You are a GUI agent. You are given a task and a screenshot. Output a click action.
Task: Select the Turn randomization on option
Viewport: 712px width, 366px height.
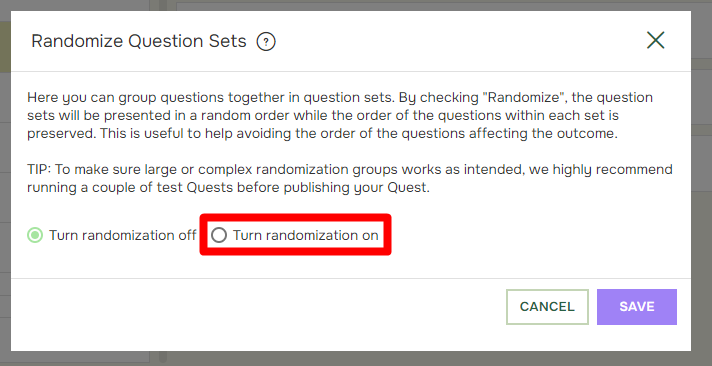tap(295, 235)
